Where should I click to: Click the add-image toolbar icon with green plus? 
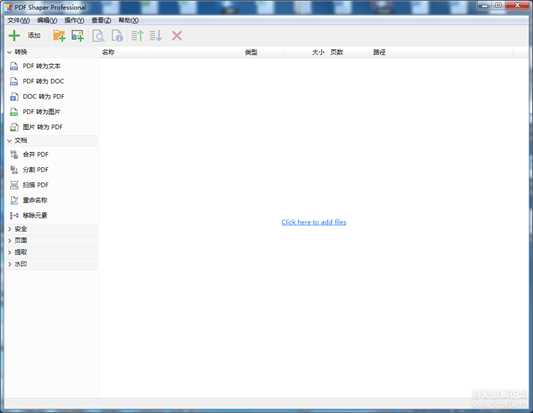78,35
